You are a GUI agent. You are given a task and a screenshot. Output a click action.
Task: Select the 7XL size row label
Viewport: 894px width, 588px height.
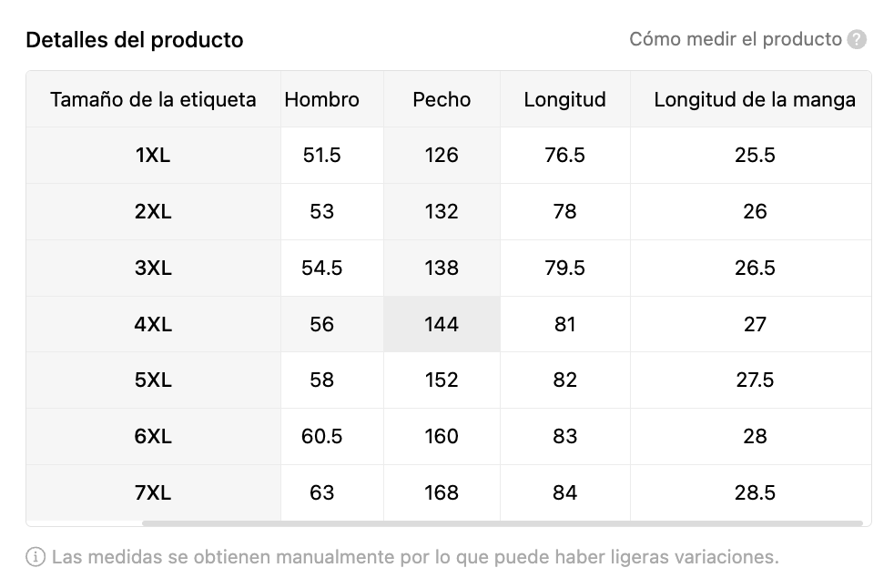[153, 492]
